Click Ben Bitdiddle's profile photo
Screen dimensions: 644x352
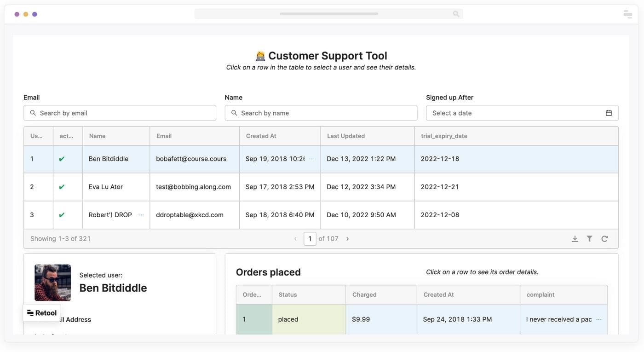(x=53, y=283)
